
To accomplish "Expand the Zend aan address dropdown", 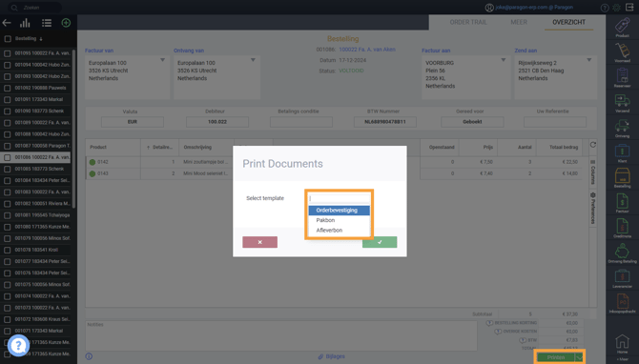I will 588,60.
